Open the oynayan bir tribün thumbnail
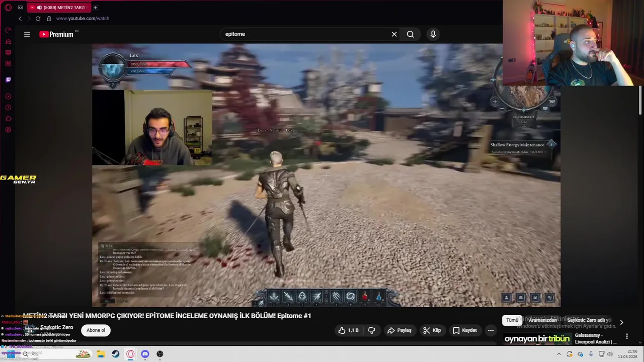Screen dimensions: 644x362 (537, 338)
